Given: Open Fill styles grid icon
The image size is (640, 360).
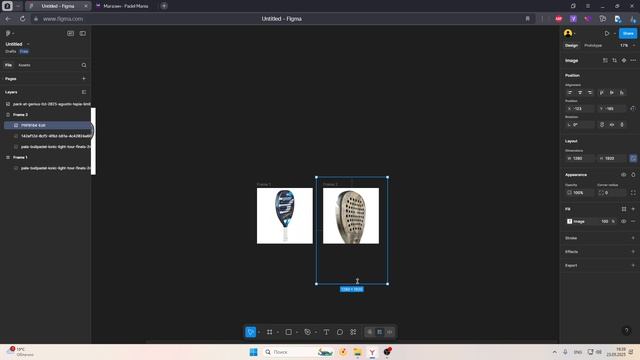Looking at the screenshot, I should point(624,209).
